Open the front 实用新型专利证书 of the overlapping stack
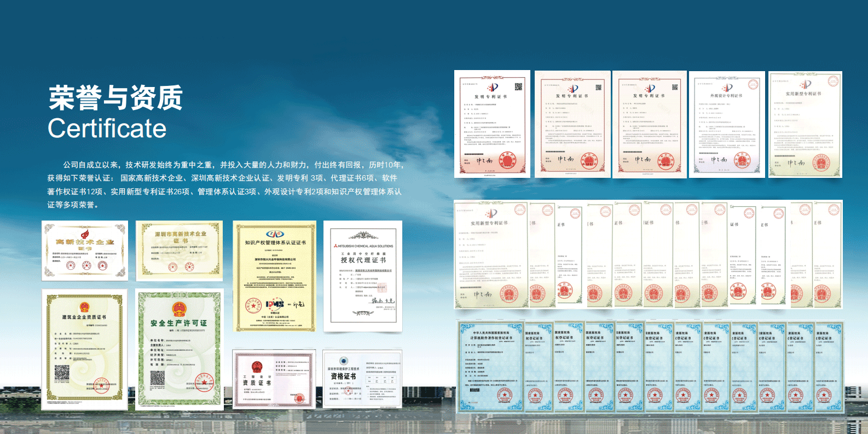This screenshot has height=434, width=868. coord(491,255)
